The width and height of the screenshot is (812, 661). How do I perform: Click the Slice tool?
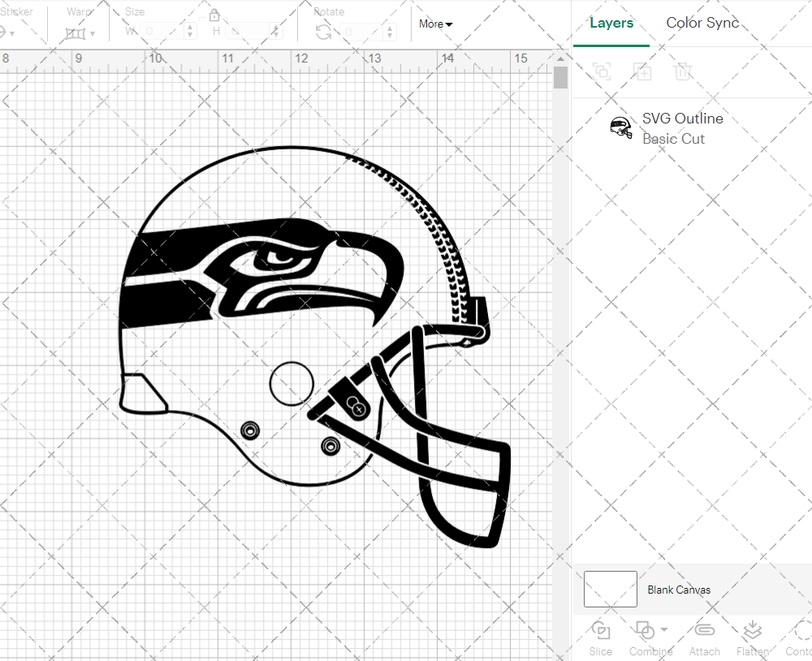pyautogui.click(x=600, y=639)
